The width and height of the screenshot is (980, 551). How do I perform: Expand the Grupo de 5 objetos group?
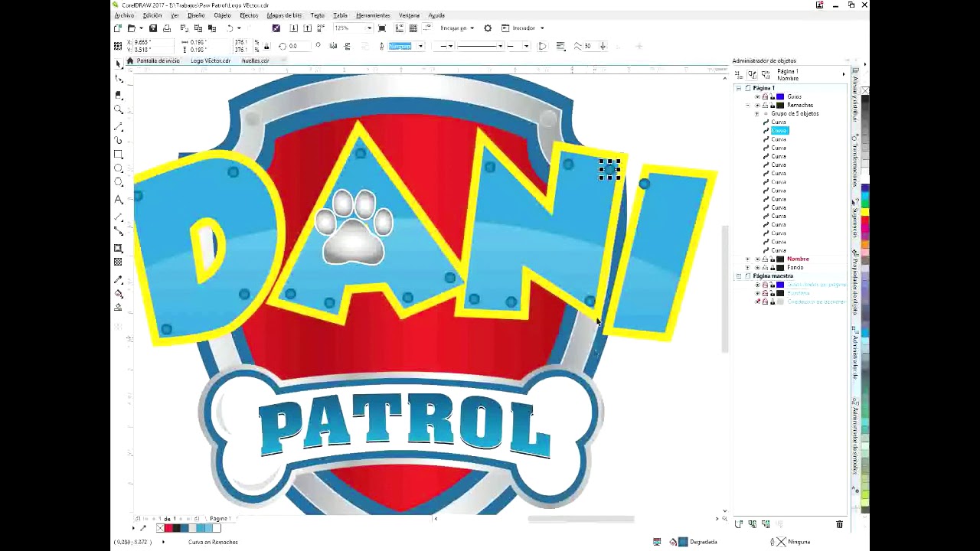click(756, 113)
